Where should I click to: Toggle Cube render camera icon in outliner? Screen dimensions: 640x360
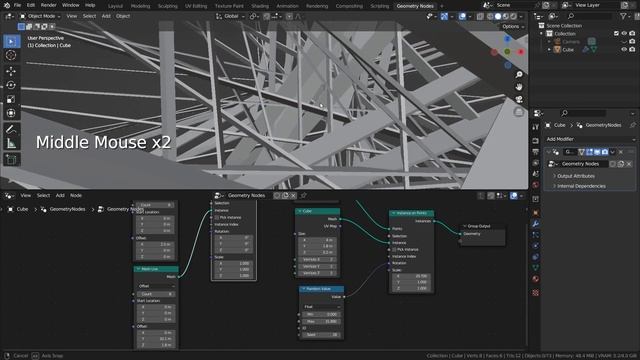pyautogui.click(x=632, y=49)
